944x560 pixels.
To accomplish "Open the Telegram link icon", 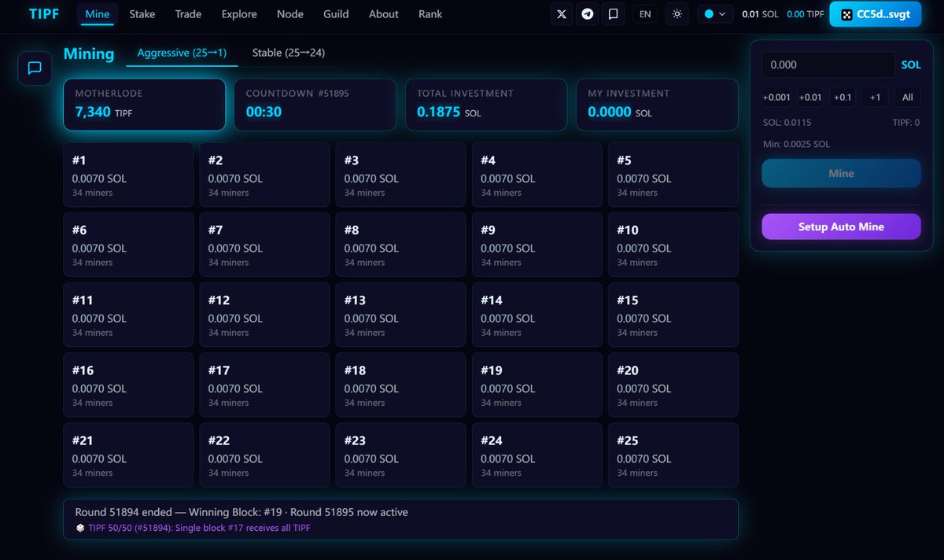I will (x=587, y=14).
